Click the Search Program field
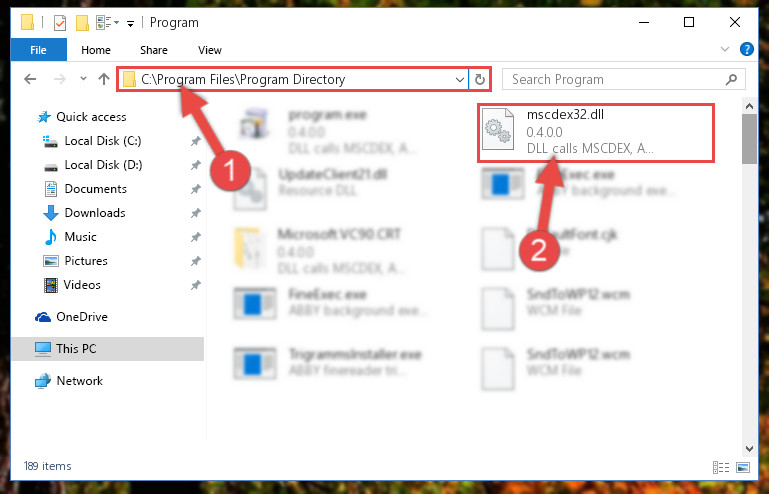Screen dimensions: 769x494 (624, 79)
